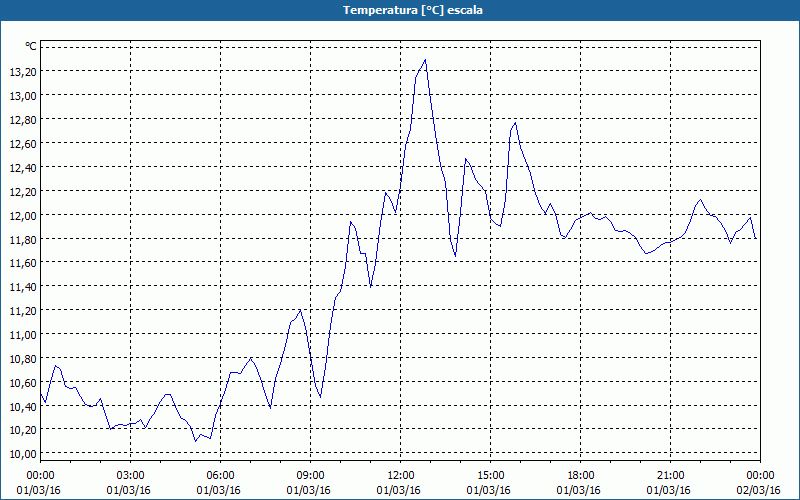
Task: Pick the "12,40" temperature axis label
Action: pos(23,167)
